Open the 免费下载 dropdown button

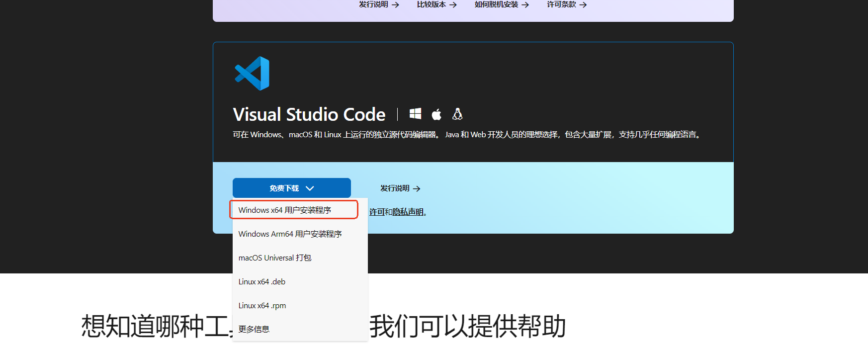pyautogui.click(x=292, y=188)
